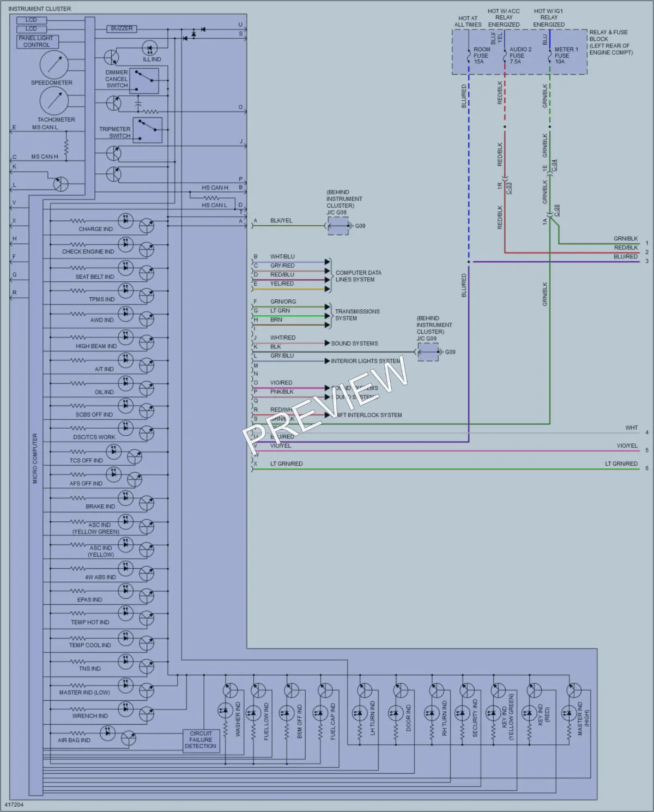Select the GRN/ORG wire label
654x812 pixels.
[283, 302]
